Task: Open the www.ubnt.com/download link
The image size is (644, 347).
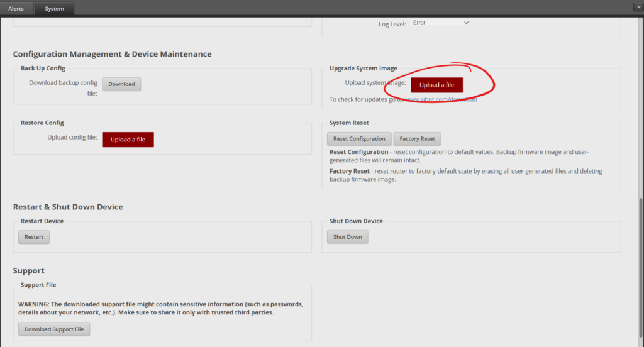Action: pyautogui.click(x=441, y=99)
